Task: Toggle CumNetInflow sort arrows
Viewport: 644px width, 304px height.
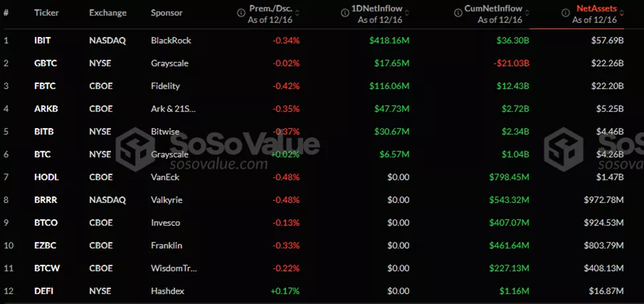Action: point(526,12)
